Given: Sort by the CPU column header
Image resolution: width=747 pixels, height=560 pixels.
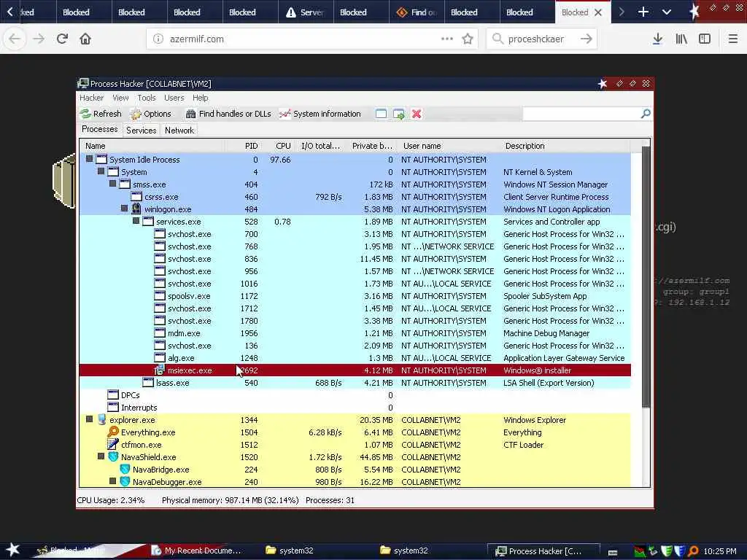Looking at the screenshot, I should (x=276, y=146).
